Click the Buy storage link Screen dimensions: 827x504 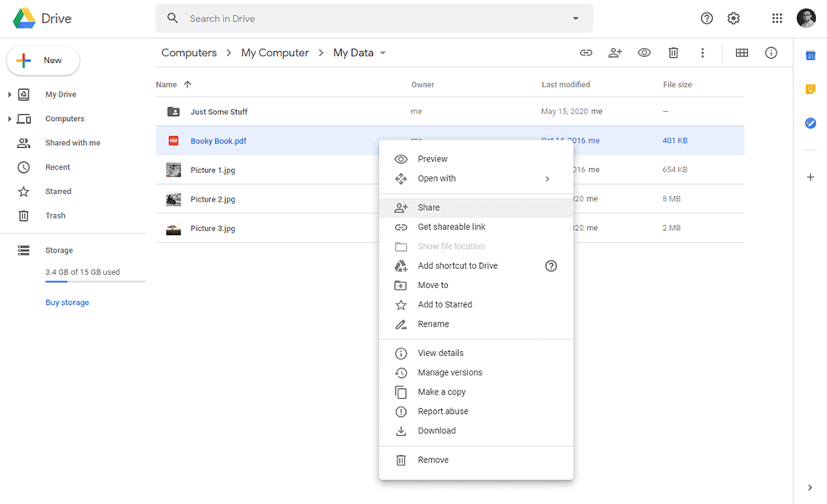[x=67, y=302]
